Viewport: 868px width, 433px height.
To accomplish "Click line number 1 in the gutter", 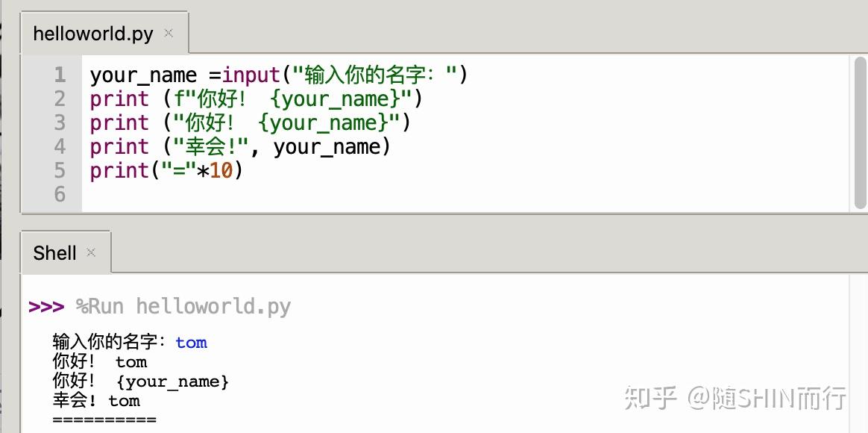I will pyautogui.click(x=59, y=75).
